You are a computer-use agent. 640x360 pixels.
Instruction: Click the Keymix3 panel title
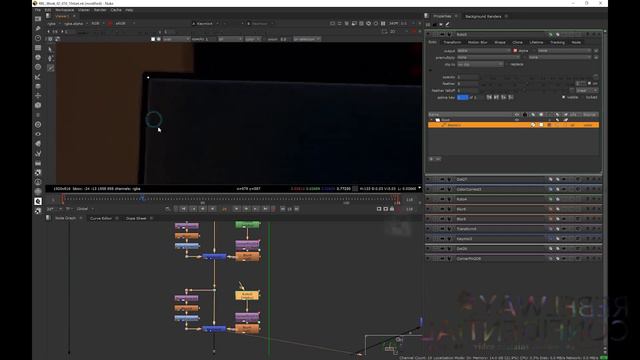464,239
